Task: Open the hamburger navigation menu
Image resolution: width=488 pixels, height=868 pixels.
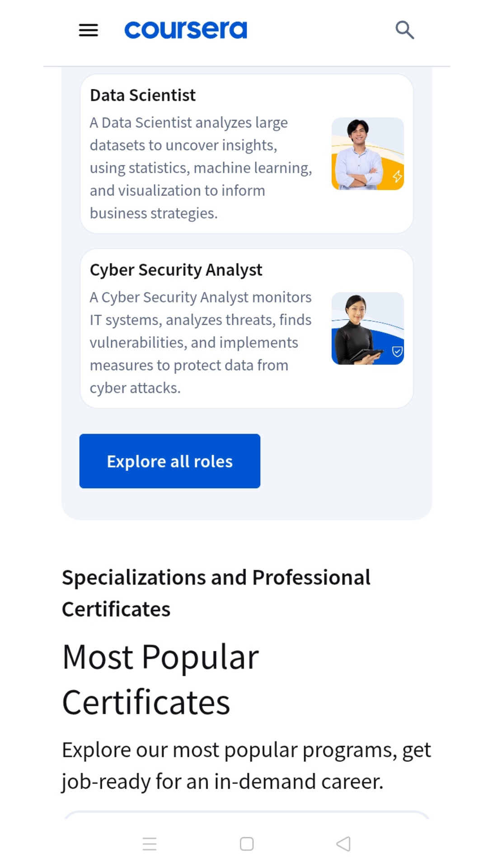Action: pos(88,29)
